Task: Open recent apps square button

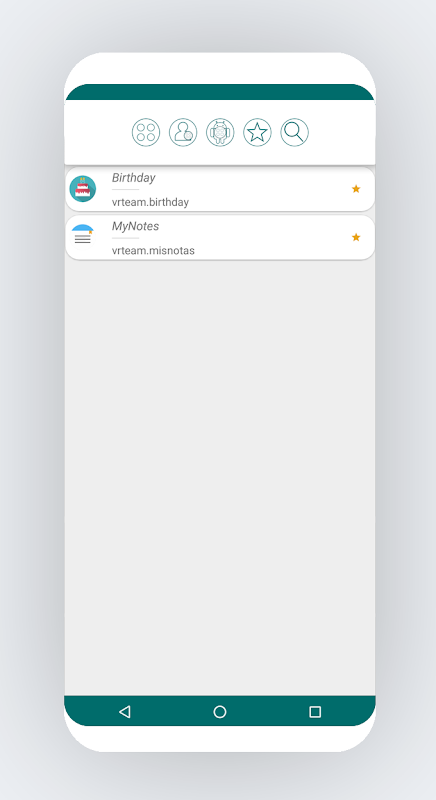Action: (315, 711)
